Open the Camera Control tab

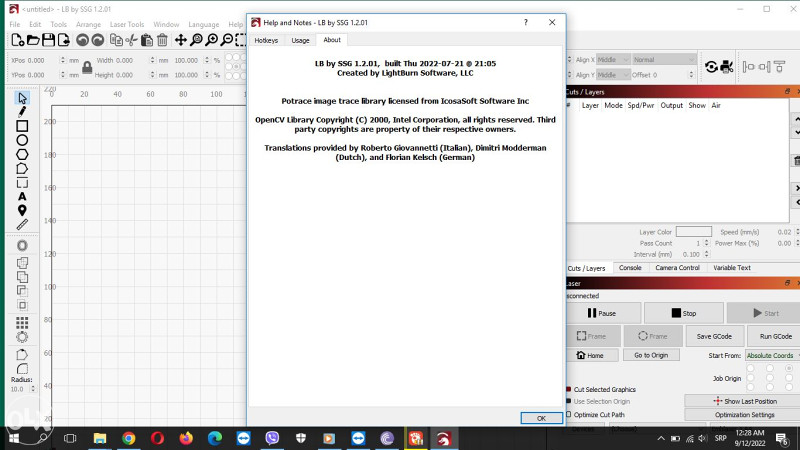678,268
